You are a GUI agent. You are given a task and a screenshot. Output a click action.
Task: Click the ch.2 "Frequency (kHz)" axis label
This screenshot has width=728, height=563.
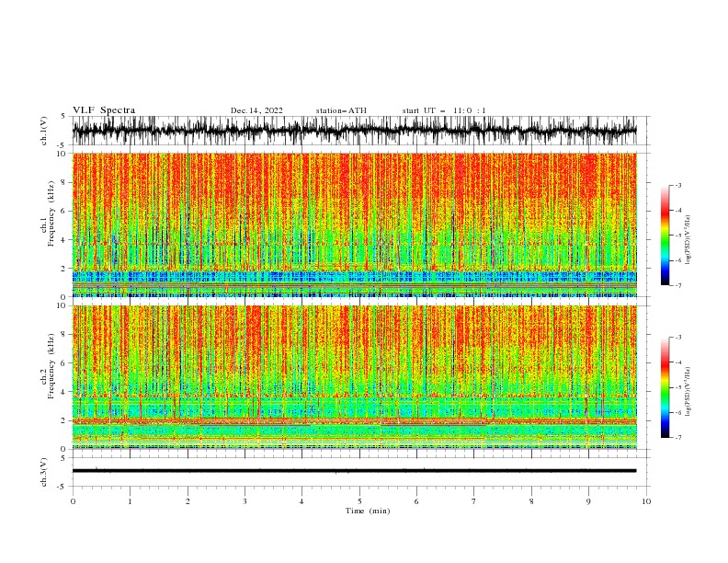coord(51,366)
